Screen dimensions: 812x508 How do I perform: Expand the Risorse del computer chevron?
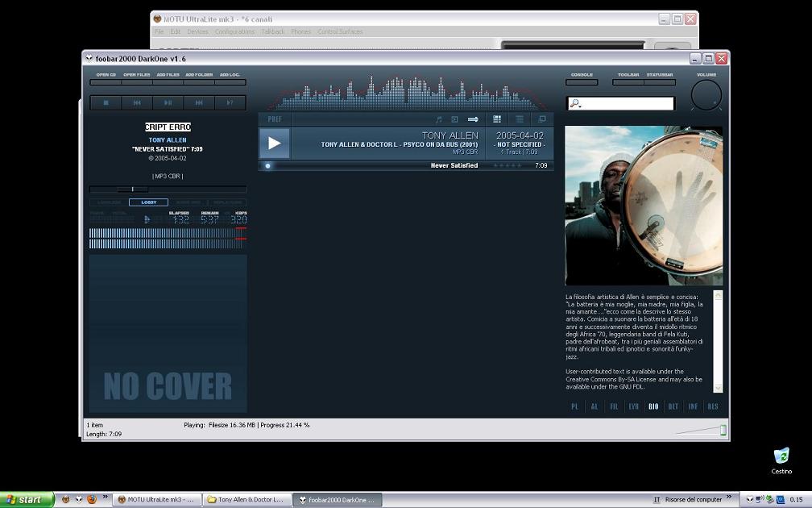pos(729,497)
